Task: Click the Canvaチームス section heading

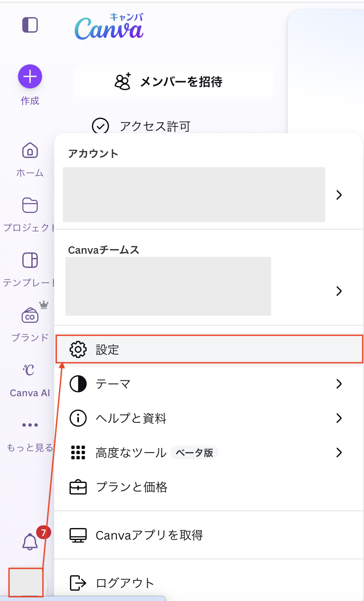Action: tap(104, 250)
